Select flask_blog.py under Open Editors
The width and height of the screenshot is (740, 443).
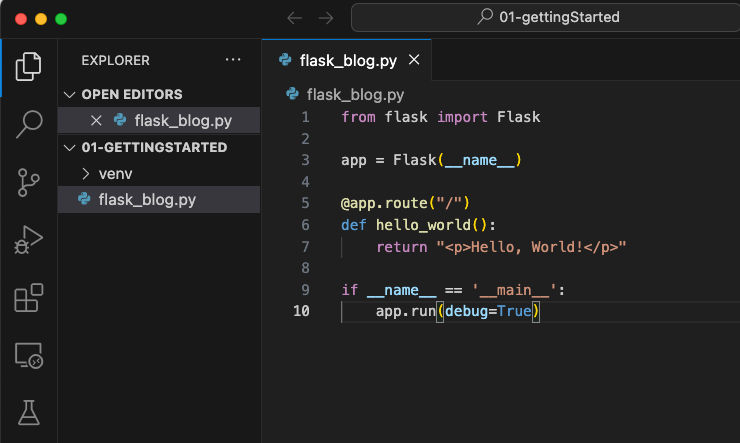159,121
